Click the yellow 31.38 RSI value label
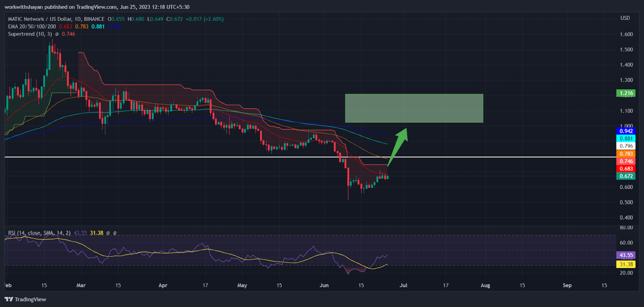This screenshot has width=644, height=307. coord(626,264)
